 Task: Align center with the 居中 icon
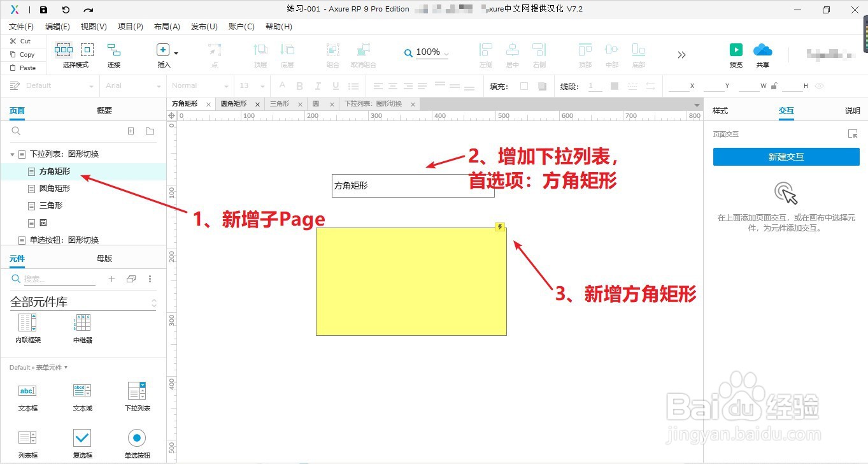click(x=513, y=50)
